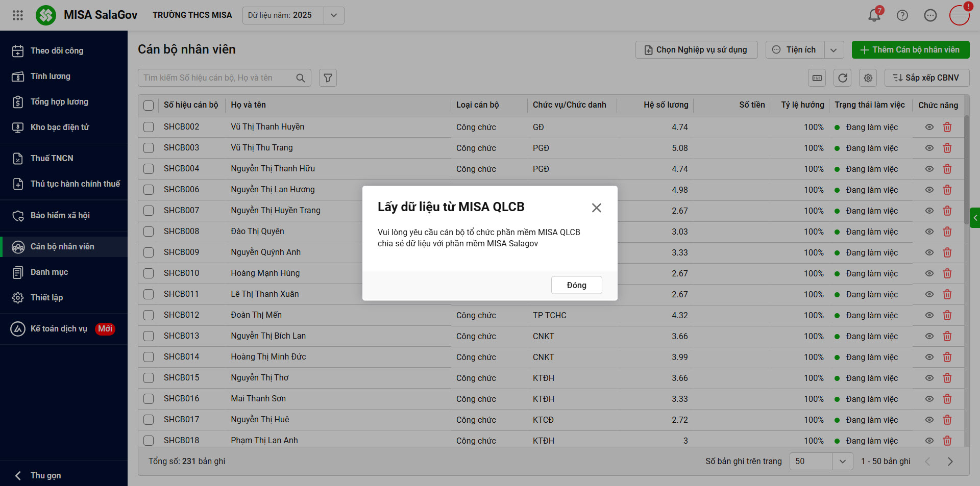This screenshot has width=980, height=486.
Task: Tick the checkbox for SHCB007
Action: (x=149, y=211)
